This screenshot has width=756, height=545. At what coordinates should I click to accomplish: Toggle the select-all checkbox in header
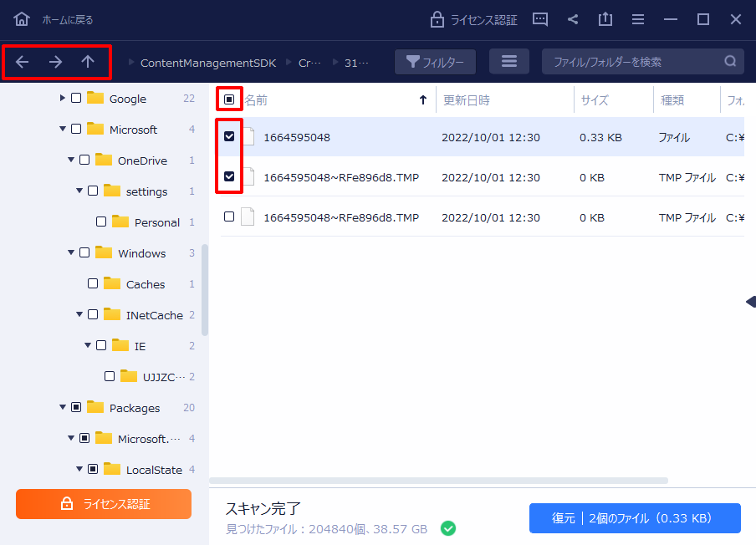(229, 100)
